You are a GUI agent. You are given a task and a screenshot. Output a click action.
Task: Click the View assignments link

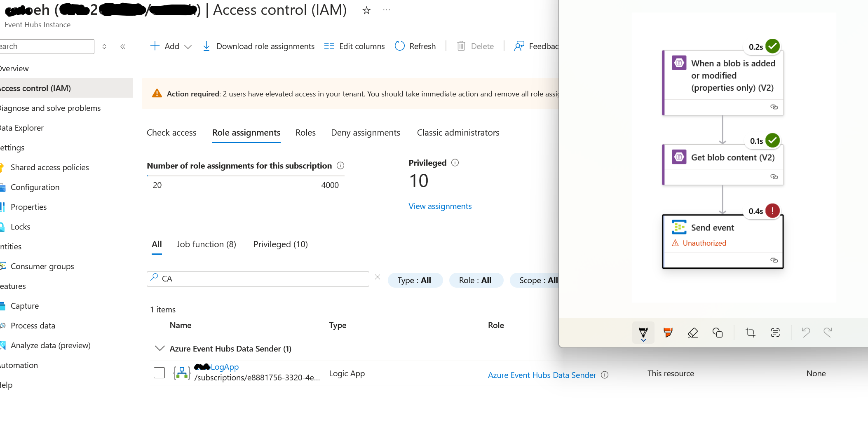pyautogui.click(x=440, y=206)
